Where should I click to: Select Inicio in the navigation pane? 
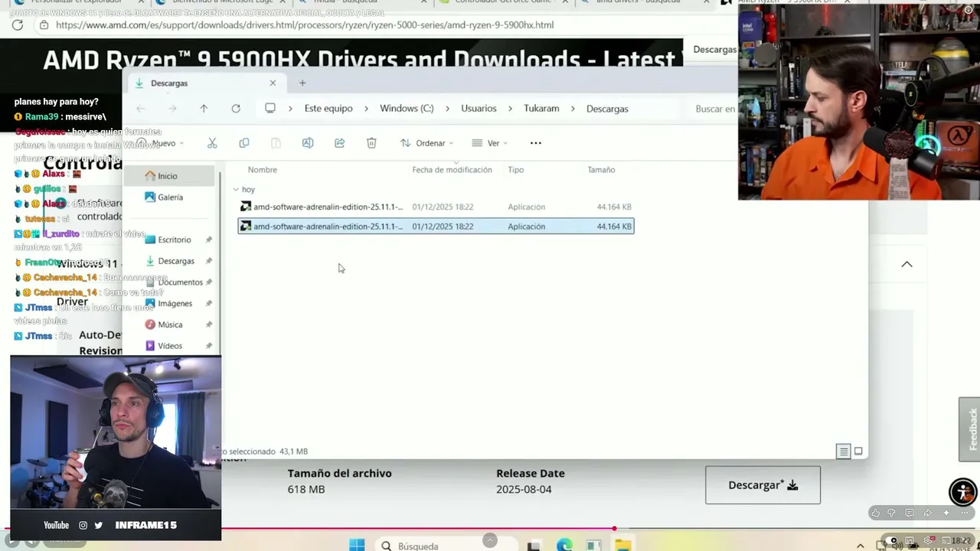170,176
